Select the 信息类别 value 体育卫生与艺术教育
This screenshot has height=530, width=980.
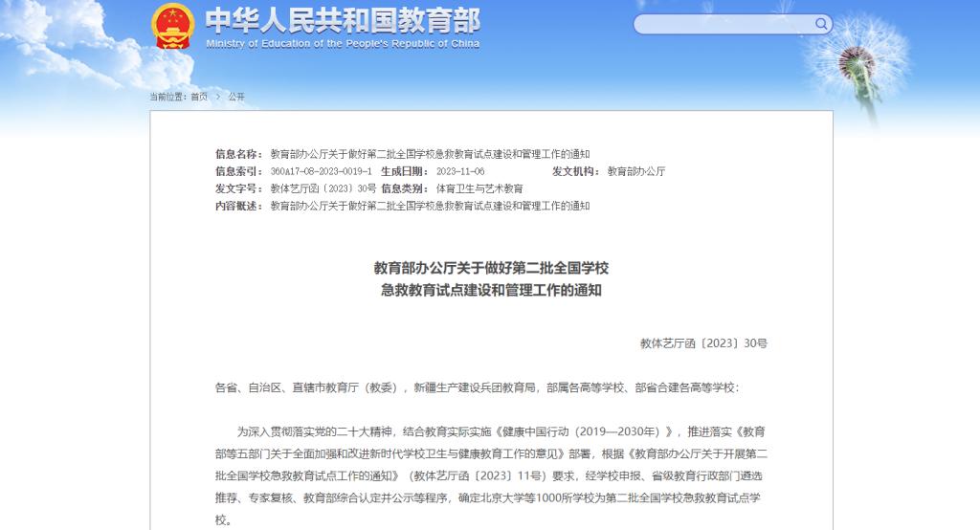pyautogui.click(x=479, y=188)
